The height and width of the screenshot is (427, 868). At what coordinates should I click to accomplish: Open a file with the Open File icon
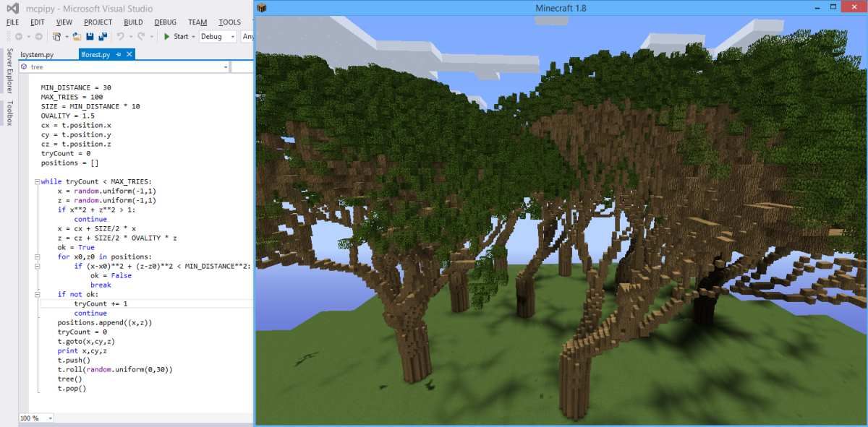point(76,36)
